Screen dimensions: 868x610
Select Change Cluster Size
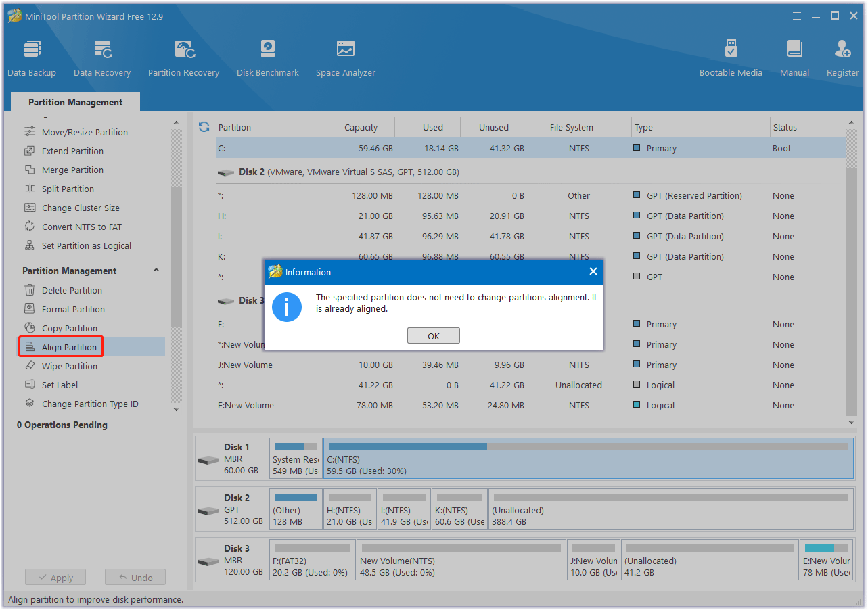81,208
